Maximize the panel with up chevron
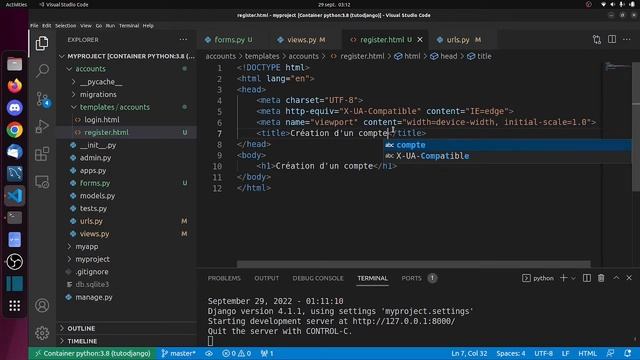 click(x=616, y=278)
